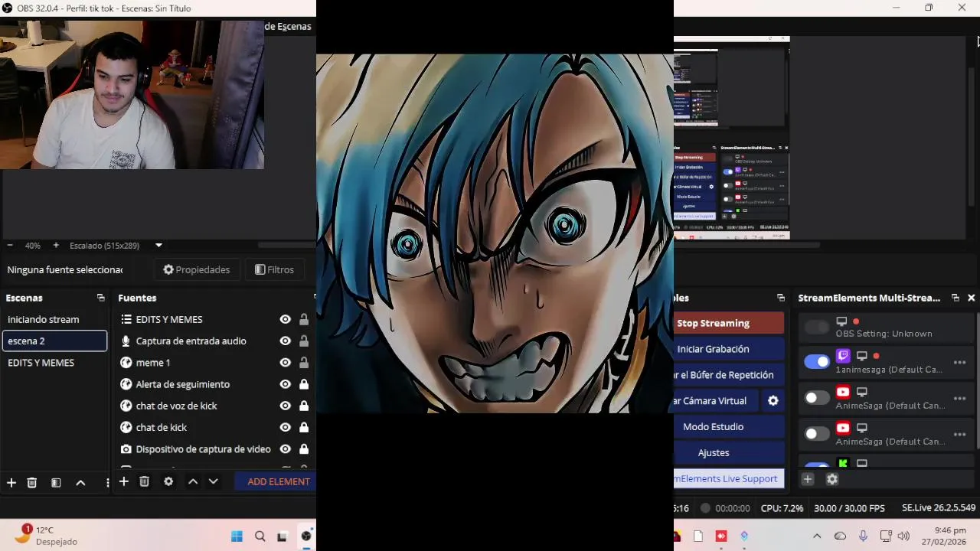Undock the Controles panel
Image resolution: width=980 pixels, height=551 pixels.
[x=781, y=298]
